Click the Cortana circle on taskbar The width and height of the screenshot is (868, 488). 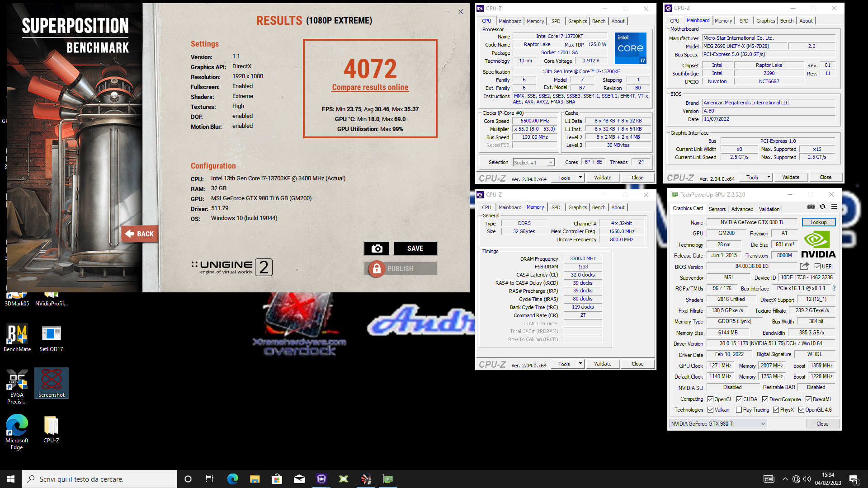[x=188, y=479]
